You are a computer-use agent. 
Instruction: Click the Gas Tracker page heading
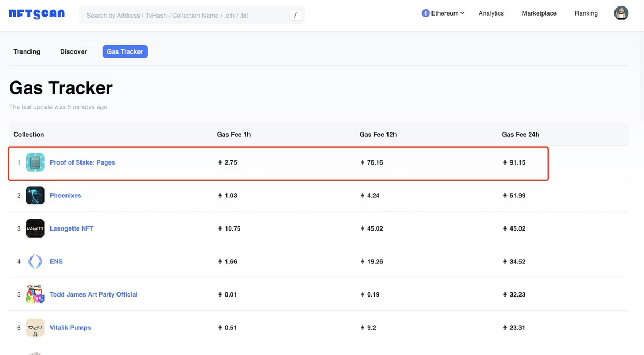tap(61, 88)
